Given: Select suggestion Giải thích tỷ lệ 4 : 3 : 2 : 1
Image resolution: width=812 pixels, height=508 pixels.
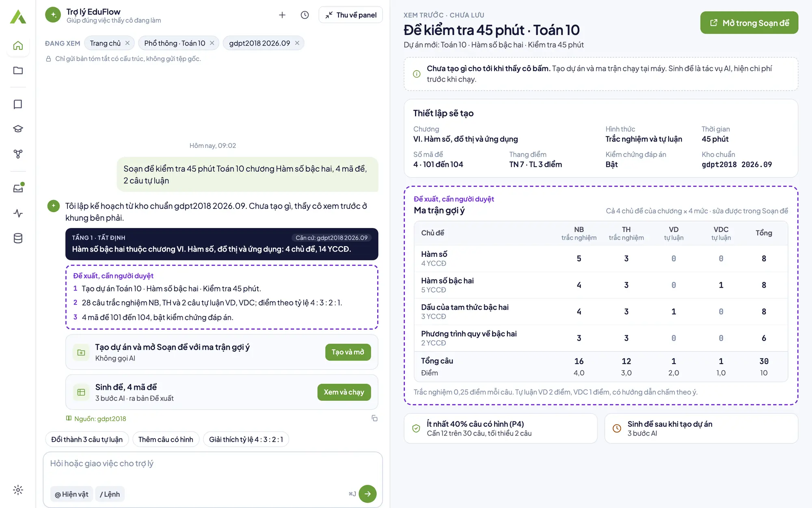Looking at the screenshot, I should (x=246, y=439).
